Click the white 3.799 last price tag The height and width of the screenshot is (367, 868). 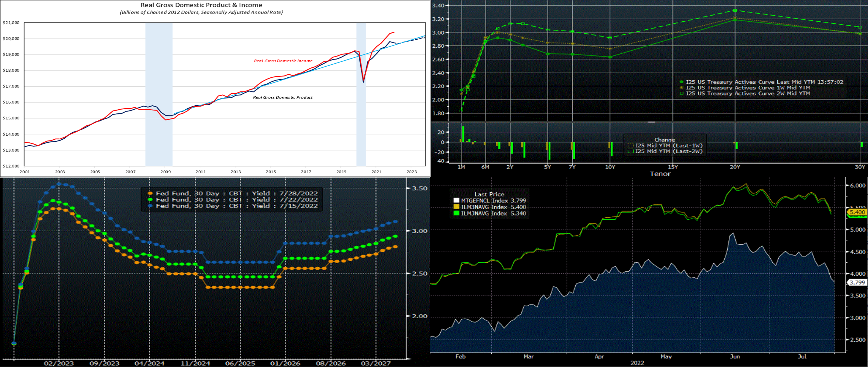click(857, 282)
